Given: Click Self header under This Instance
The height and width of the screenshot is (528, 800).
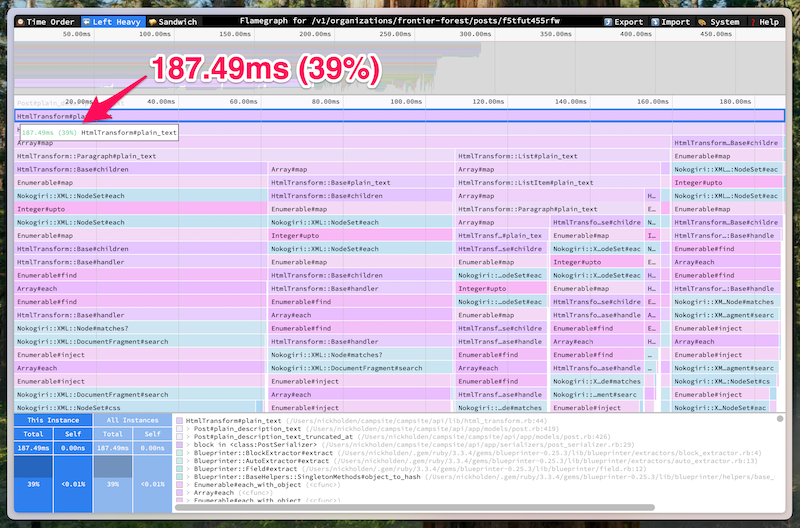Looking at the screenshot, I should click(73, 434).
